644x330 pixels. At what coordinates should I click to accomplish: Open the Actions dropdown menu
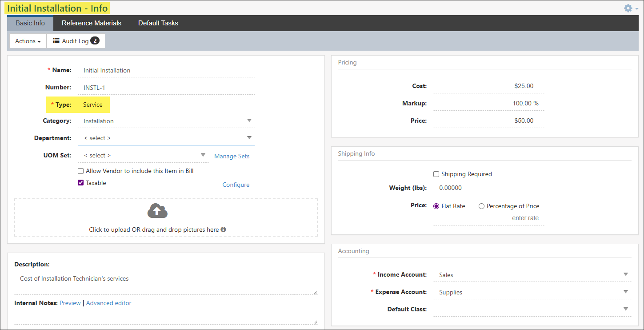click(x=28, y=41)
